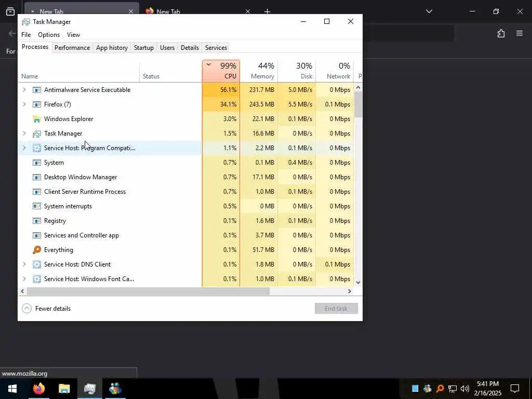This screenshot has height=399, width=532.
Task: Expand Service Host: Program Compati row
Action: coord(24,148)
